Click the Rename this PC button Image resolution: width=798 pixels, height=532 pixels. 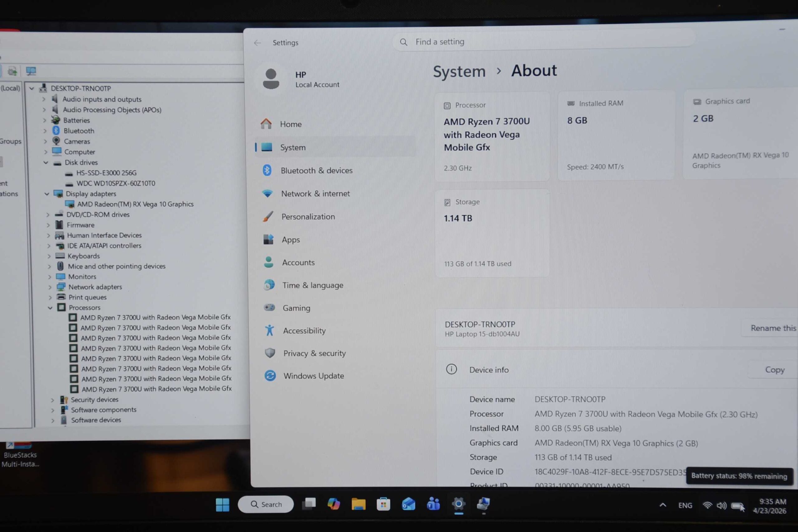click(x=772, y=328)
